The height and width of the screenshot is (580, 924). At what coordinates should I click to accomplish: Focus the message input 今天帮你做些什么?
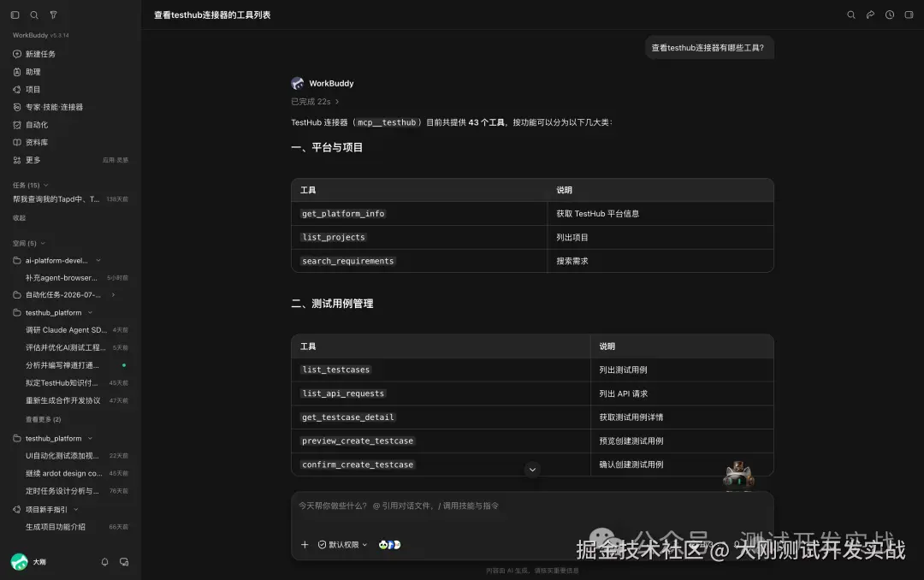coord(531,506)
